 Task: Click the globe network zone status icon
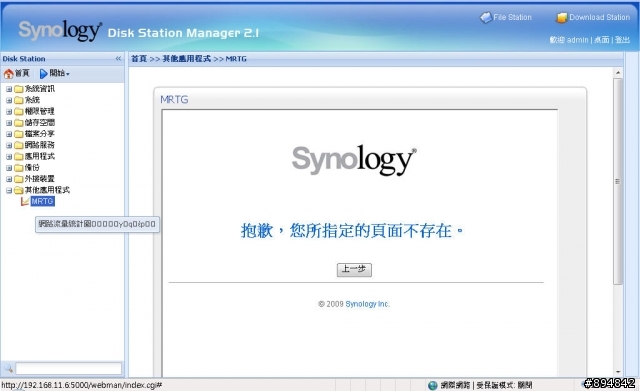pos(433,385)
